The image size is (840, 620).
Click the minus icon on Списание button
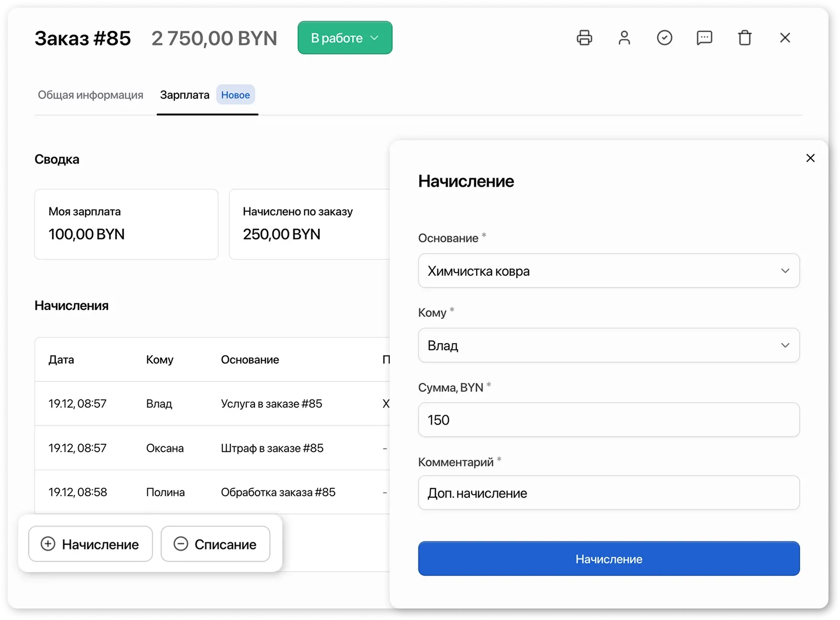click(181, 544)
